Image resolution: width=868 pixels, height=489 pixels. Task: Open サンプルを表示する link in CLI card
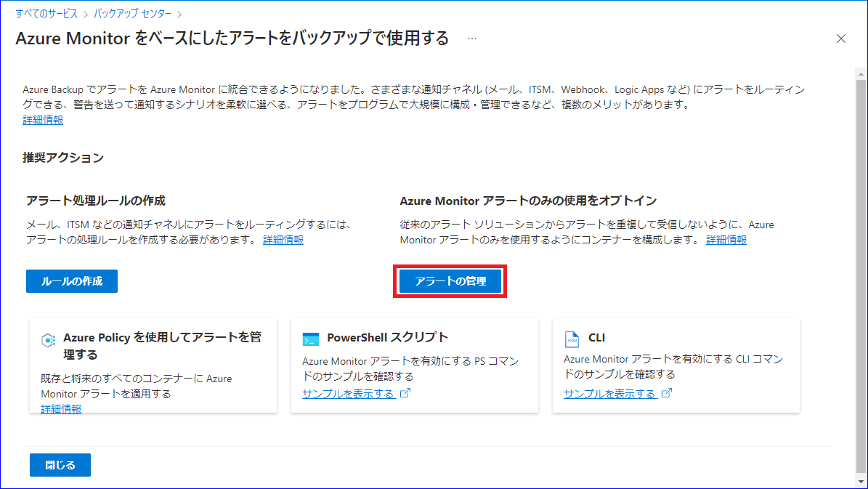pyautogui.click(x=609, y=394)
